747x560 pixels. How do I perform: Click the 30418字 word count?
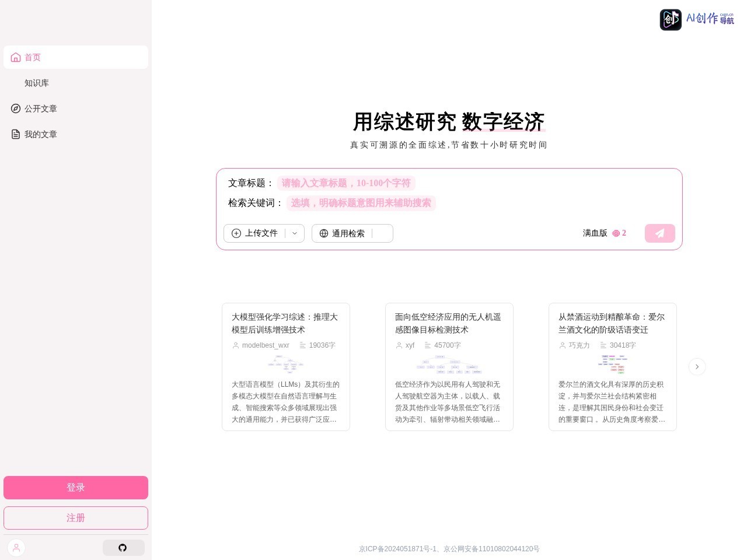click(623, 345)
